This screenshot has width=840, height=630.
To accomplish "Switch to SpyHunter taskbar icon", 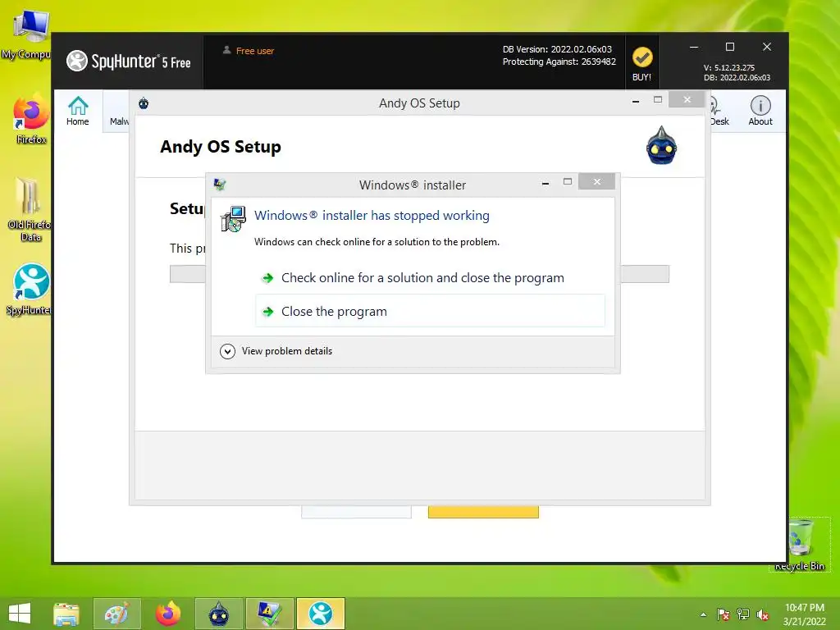I will pos(321,614).
